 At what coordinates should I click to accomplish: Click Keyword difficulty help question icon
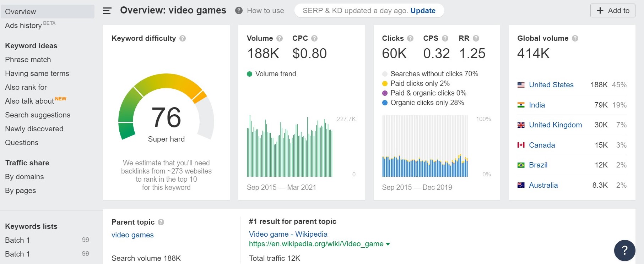click(x=183, y=38)
